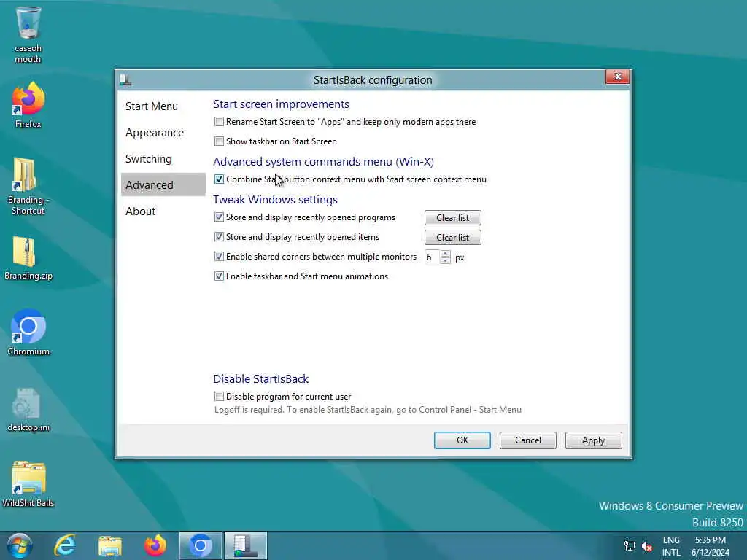Select the Advanced tab
Screen dimensions: 747x560
pos(163,184)
